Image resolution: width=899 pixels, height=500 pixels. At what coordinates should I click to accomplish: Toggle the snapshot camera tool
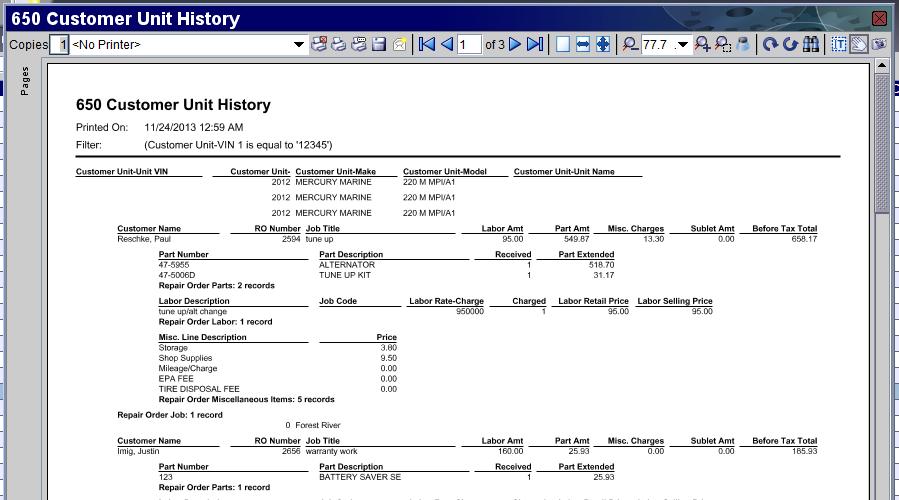click(878, 44)
